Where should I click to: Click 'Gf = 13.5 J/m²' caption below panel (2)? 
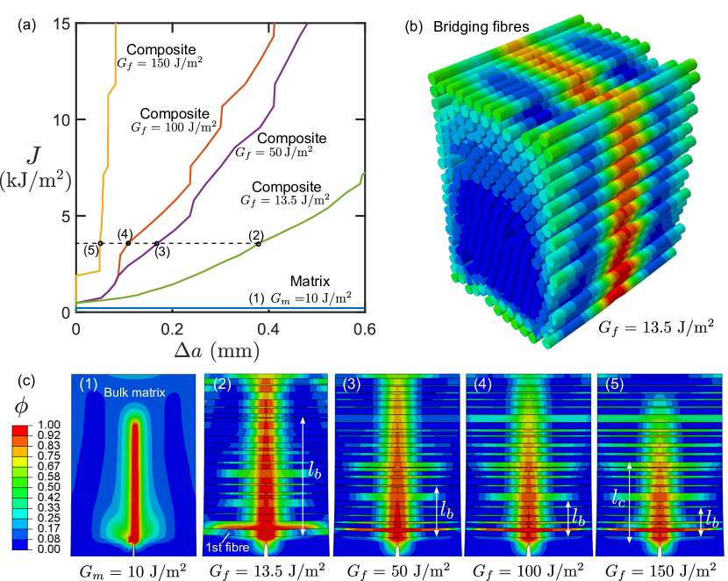pyautogui.click(x=268, y=570)
